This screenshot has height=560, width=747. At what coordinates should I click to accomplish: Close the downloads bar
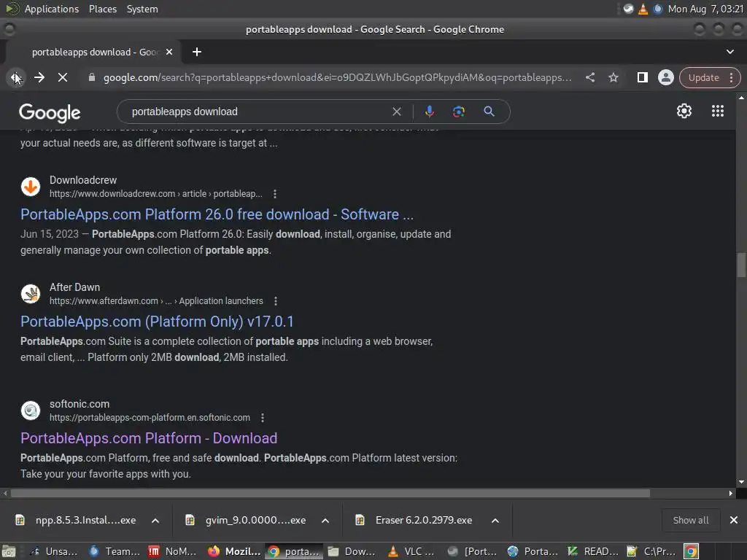point(734,521)
